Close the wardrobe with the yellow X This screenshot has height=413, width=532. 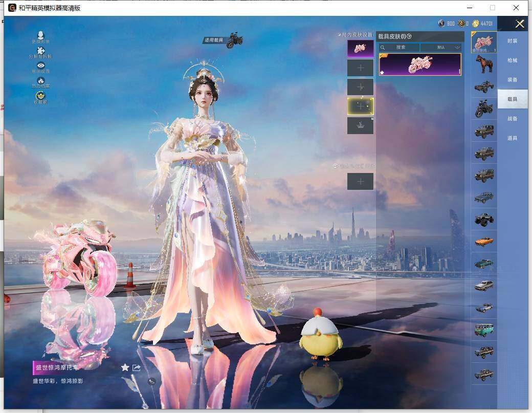[519, 24]
